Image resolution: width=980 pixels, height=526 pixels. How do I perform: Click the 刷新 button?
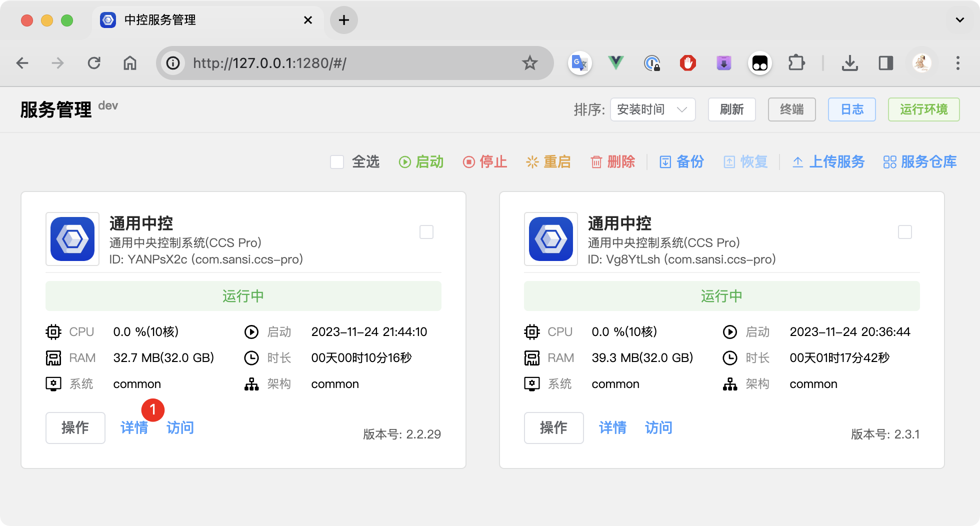click(731, 109)
